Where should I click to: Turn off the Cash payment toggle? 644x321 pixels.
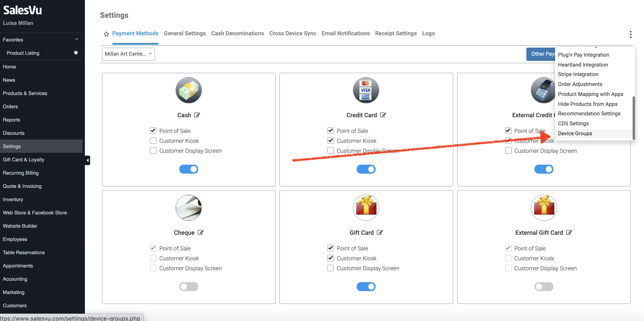[189, 169]
